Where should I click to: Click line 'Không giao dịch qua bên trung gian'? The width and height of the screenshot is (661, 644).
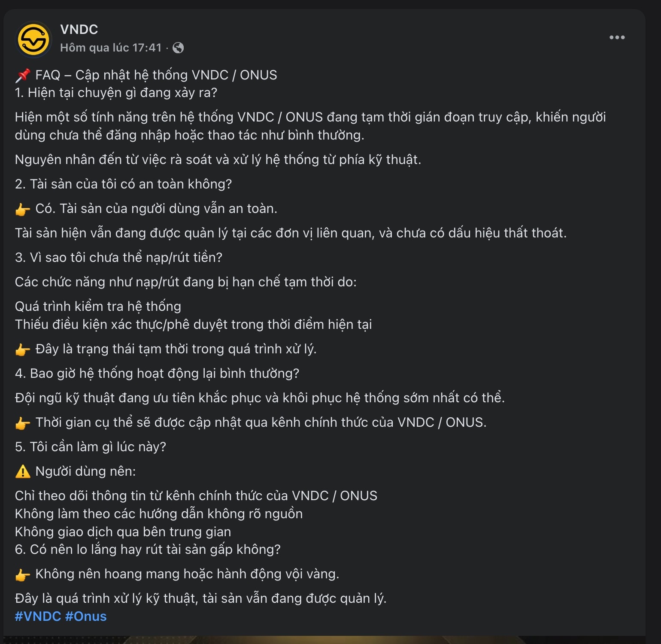123,532
